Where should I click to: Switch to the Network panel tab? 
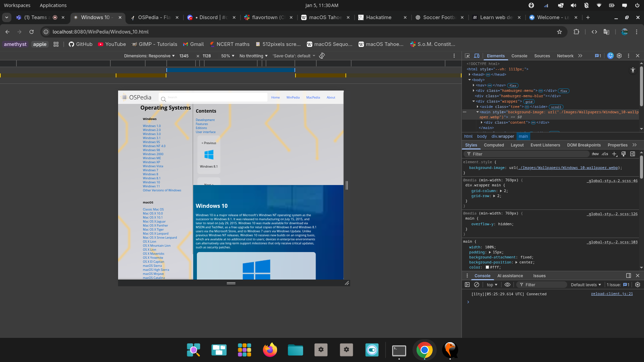click(x=565, y=56)
